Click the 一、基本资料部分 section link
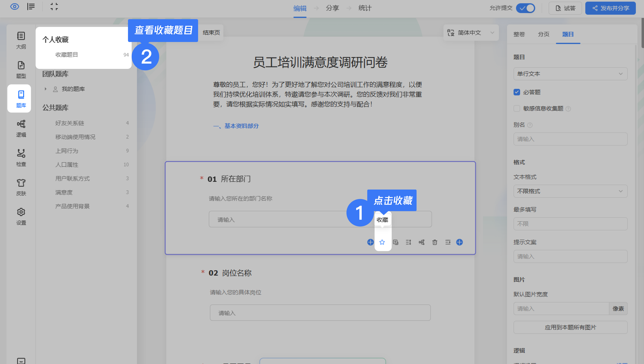The width and height of the screenshot is (644, 364). 236,126
